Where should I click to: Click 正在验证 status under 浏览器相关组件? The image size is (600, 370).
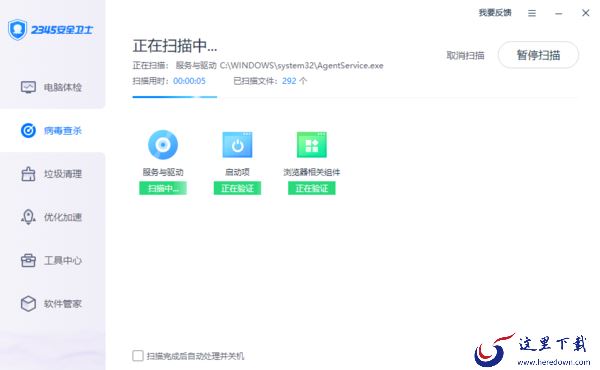tap(312, 188)
